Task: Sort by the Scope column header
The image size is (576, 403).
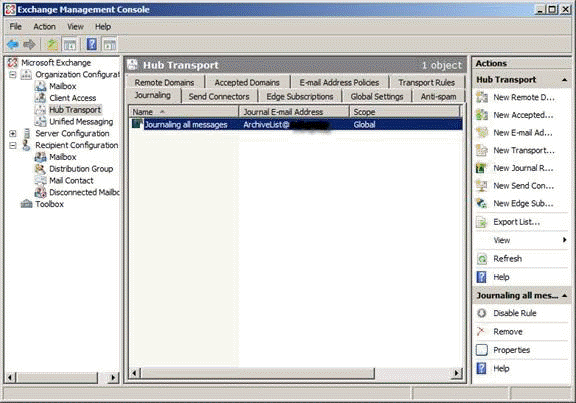Action: point(404,112)
